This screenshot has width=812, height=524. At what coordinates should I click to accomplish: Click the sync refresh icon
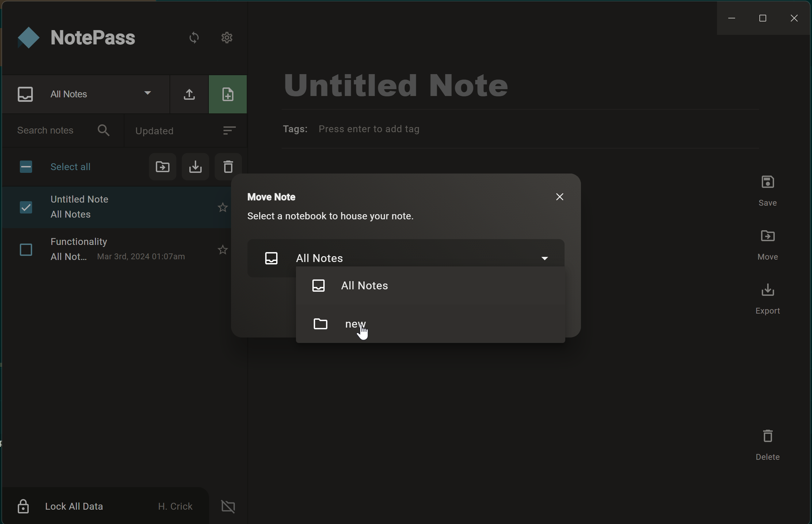pyautogui.click(x=194, y=38)
